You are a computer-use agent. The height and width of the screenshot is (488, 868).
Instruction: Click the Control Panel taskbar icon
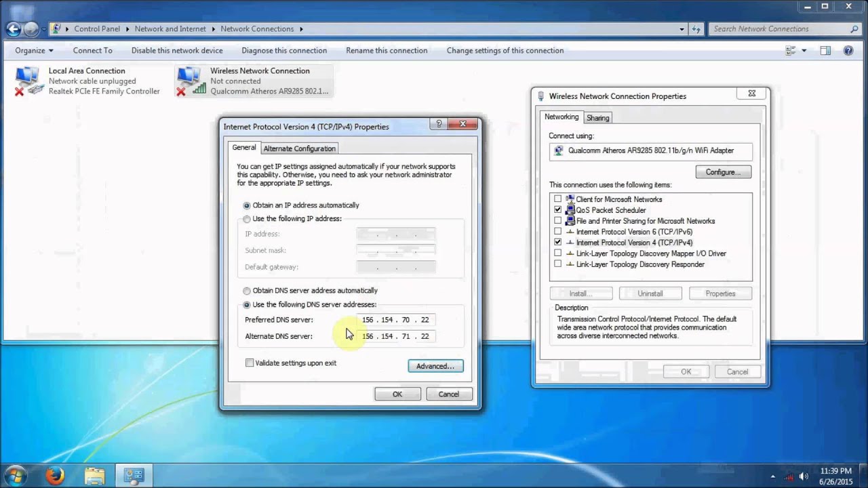point(134,476)
